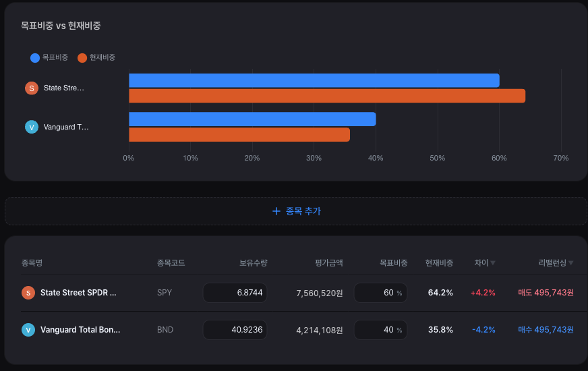This screenshot has width=588, height=371.
Task: Click the 보유수량 column header
Action: [x=253, y=263]
